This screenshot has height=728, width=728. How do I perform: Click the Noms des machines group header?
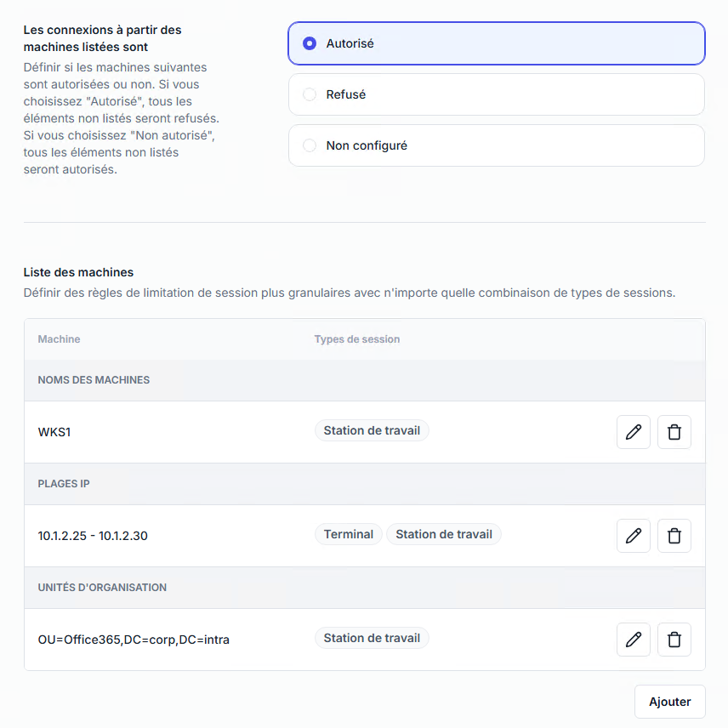click(94, 380)
